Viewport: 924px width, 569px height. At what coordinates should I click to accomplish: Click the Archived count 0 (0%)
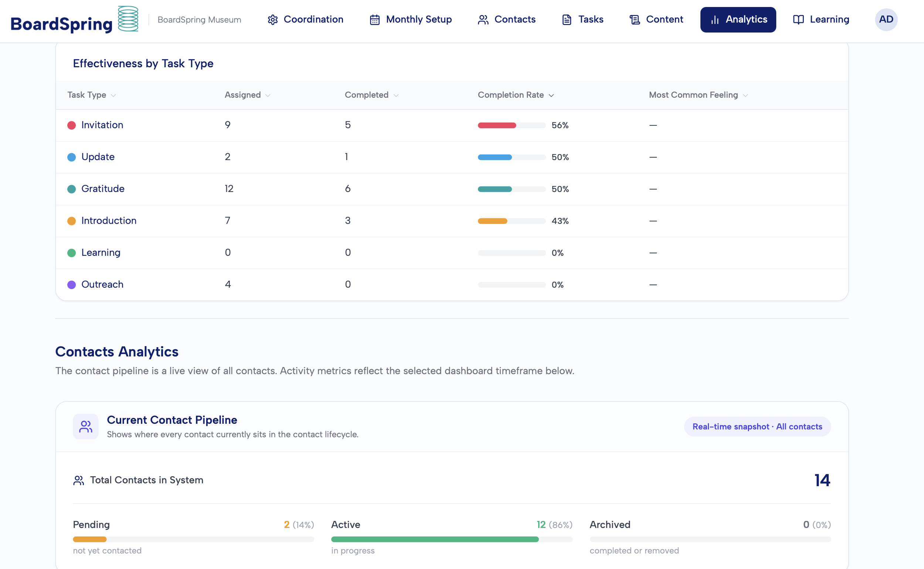[x=817, y=525]
